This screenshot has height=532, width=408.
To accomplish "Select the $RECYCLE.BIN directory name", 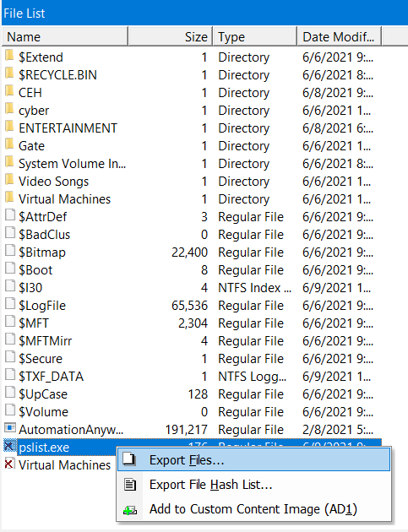I will [57, 75].
